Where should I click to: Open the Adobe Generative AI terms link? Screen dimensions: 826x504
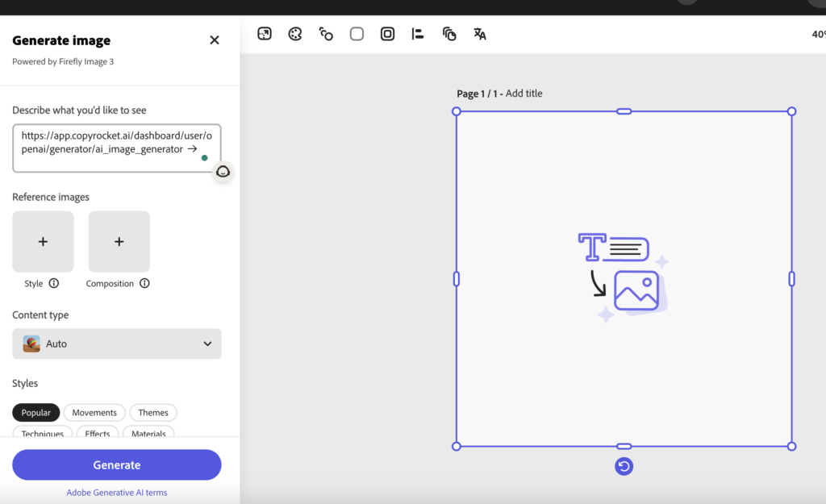click(x=117, y=492)
